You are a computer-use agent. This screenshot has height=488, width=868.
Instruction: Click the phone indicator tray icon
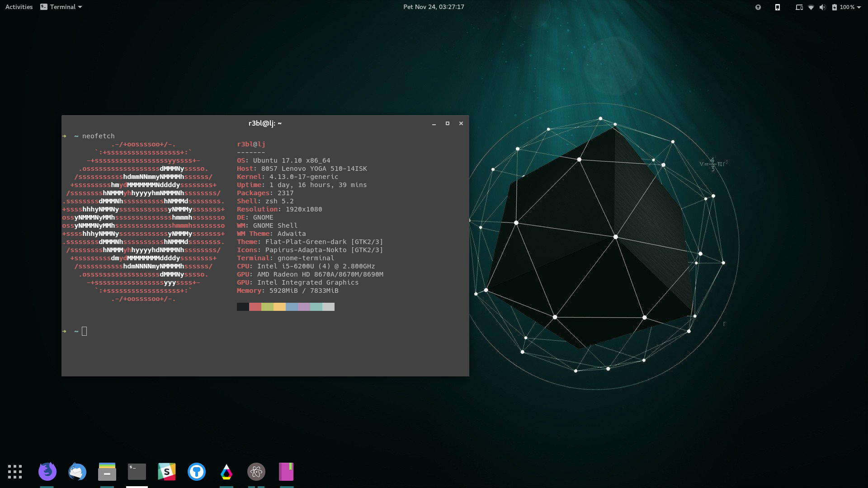pos(778,7)
